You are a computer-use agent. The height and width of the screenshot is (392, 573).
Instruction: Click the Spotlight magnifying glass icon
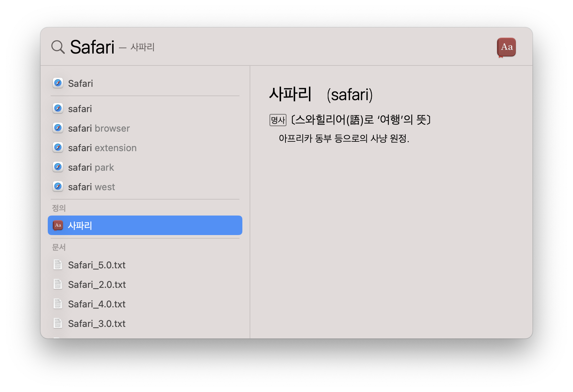58,47
